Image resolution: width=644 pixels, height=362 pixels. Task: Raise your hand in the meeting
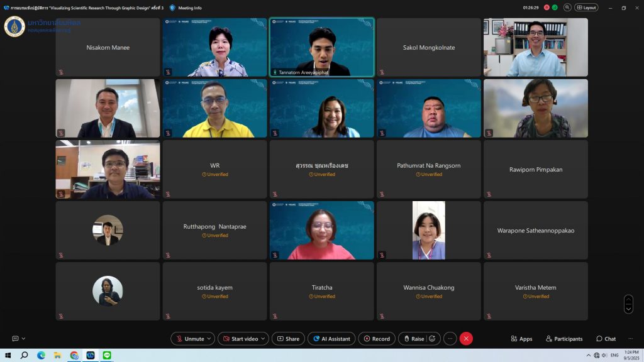pyautogui.click(x=413, y=339)
